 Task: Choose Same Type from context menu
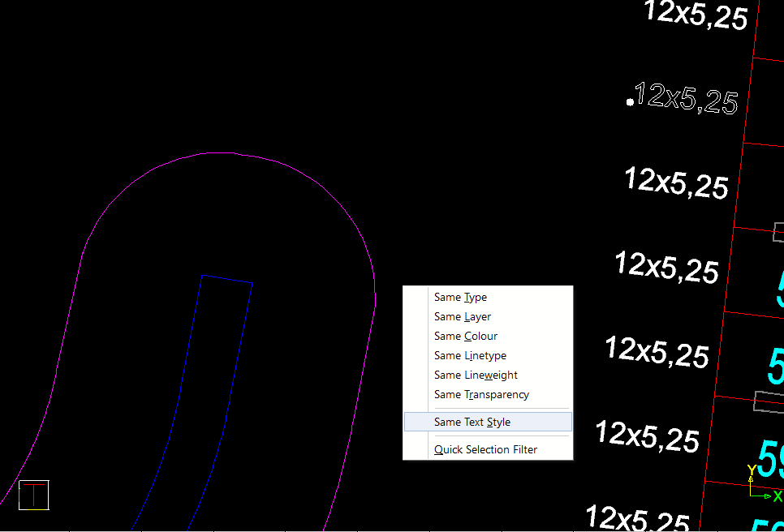[460, 298]
